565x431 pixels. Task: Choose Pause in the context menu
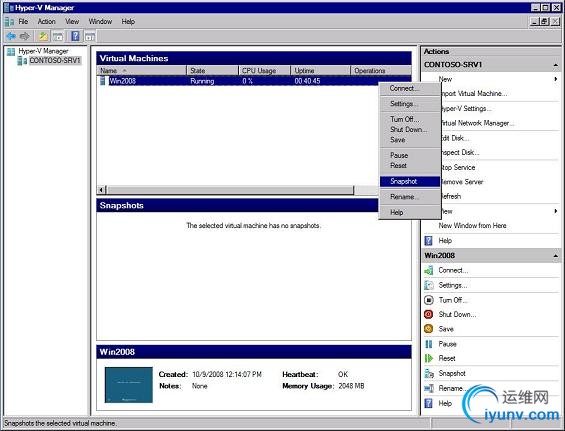(410, 155)
